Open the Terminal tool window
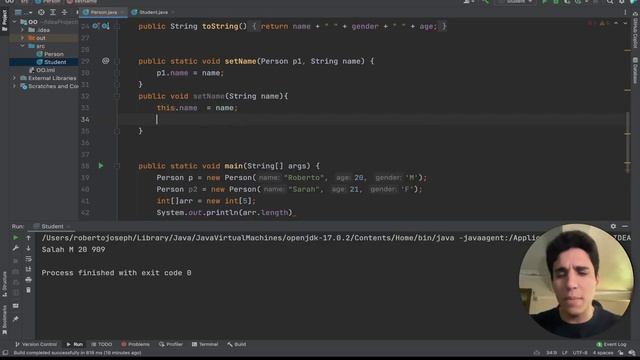This screenshot has height=360, width=640. [x=205, y=344]
